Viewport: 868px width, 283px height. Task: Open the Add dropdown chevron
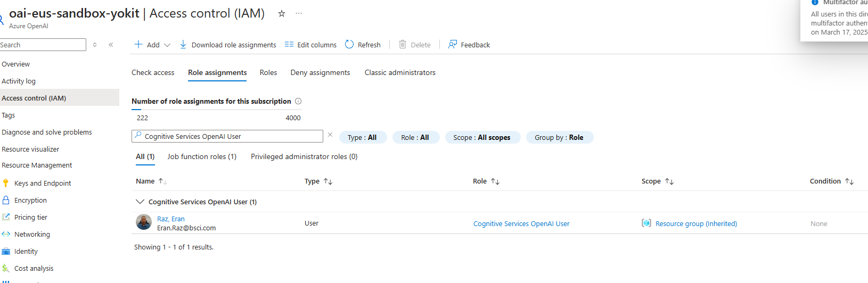pyautogui.click(x=167, y=45)
